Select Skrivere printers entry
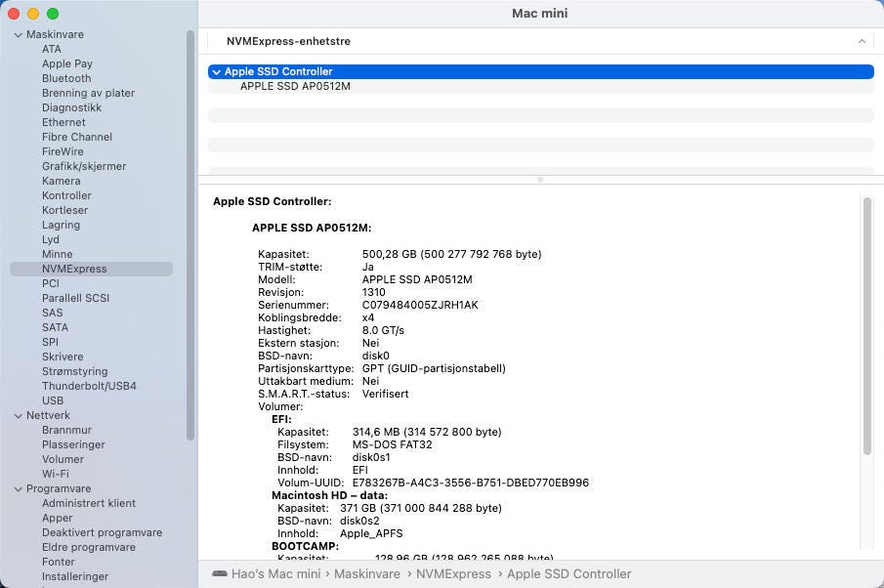 tap(63, 357)
